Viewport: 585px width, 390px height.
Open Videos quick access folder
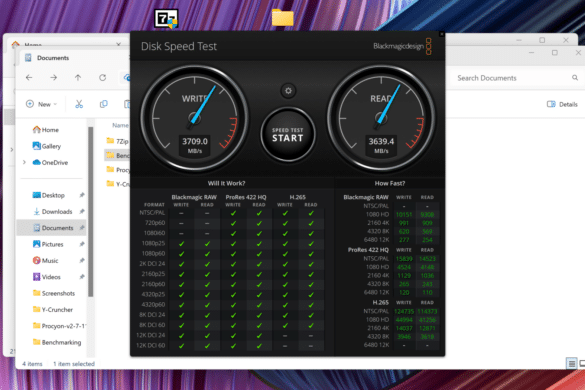[47, 277]
